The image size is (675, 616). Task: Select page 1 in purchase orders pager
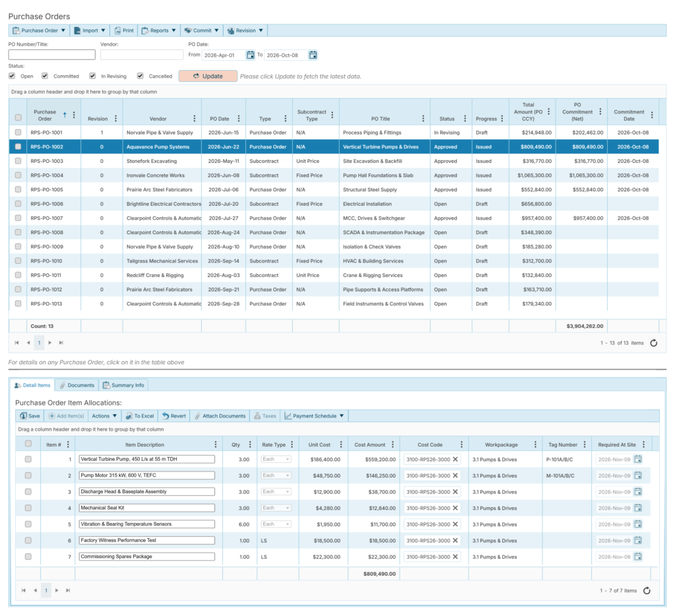(x=39, y=343)
